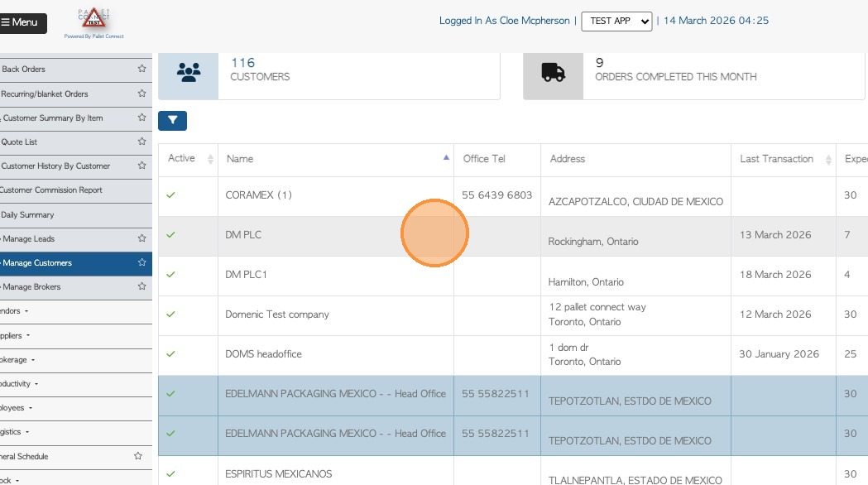Click address Hamilton, Ontario
The height and width of the screenshot is (485, 868).
[586, 281]
